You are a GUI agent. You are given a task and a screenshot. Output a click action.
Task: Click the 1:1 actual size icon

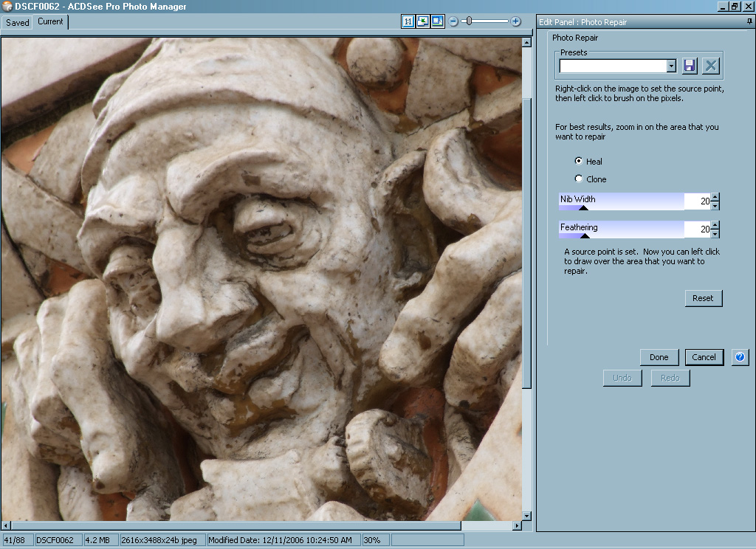click(x=408, y=21)
